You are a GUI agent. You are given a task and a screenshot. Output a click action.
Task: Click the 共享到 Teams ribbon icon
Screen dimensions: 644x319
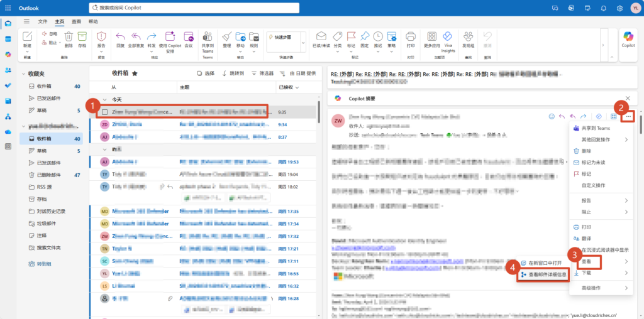[208, 36]
